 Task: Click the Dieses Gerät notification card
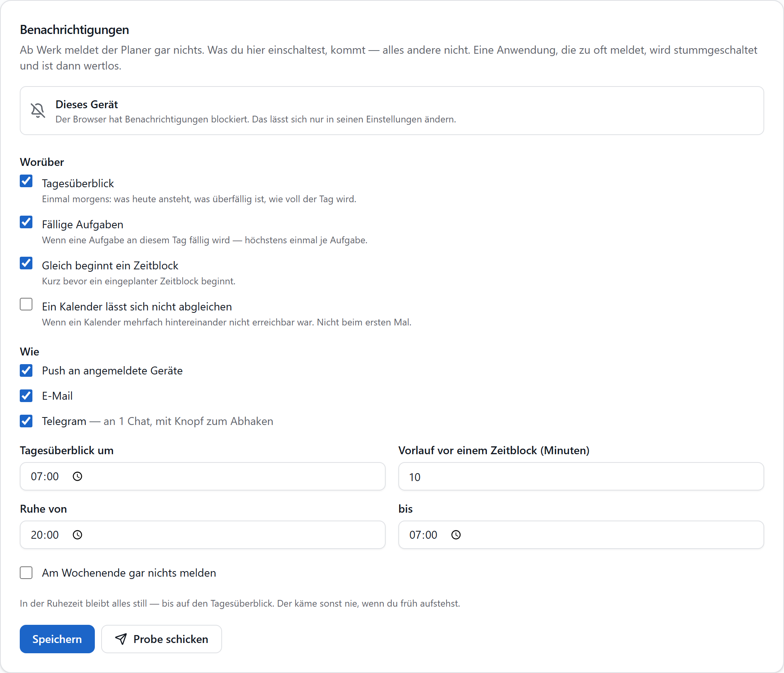click(392, 111)
